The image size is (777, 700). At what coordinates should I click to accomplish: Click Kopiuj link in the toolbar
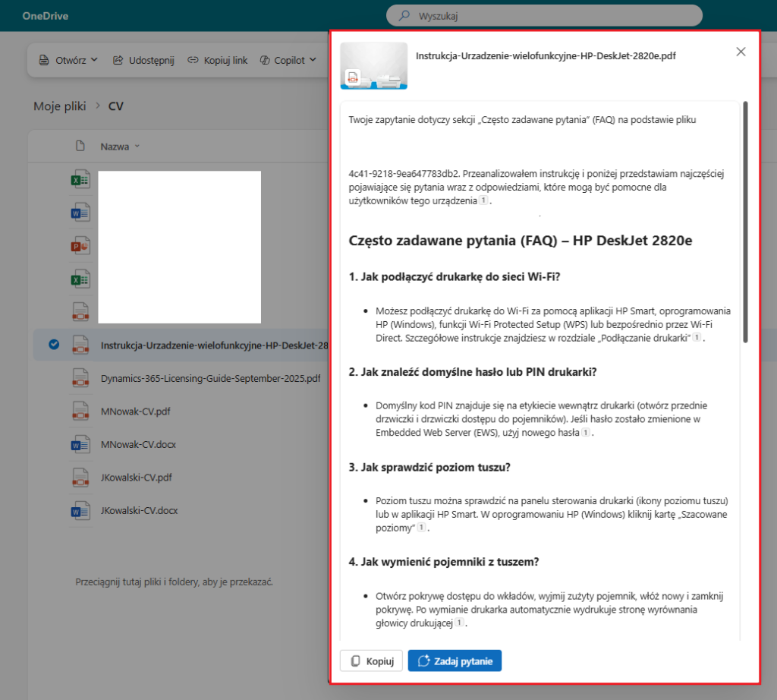(218, 60)
